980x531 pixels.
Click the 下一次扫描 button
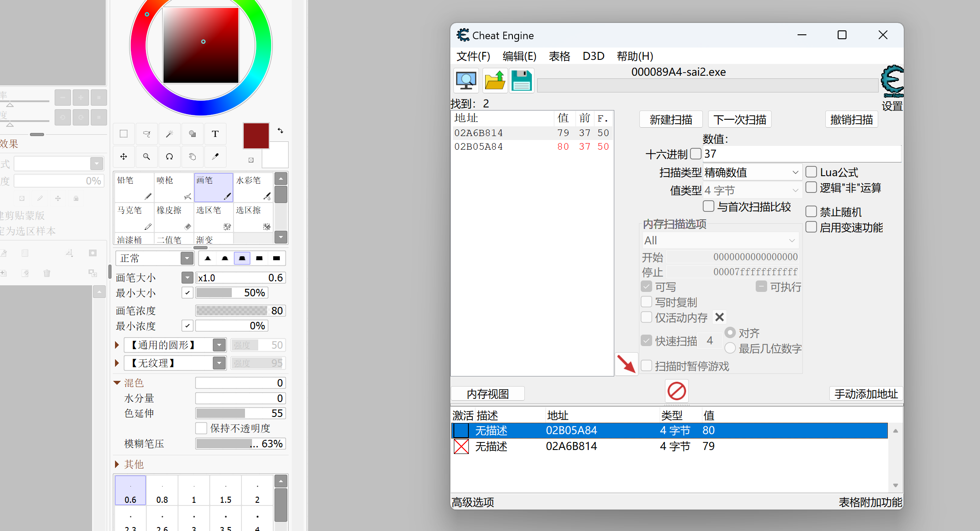tap(739, 119)
